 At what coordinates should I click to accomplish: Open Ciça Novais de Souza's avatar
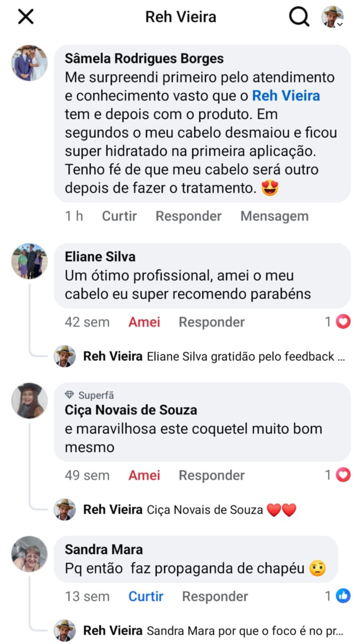[29, 400]
